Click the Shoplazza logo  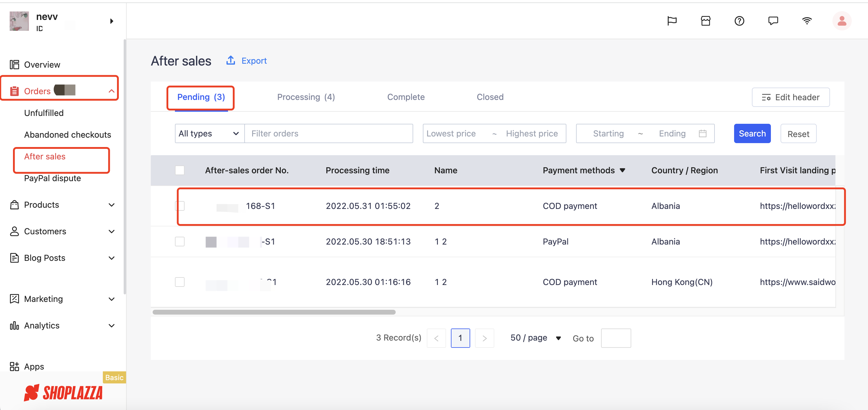click(x=63, y=393)
